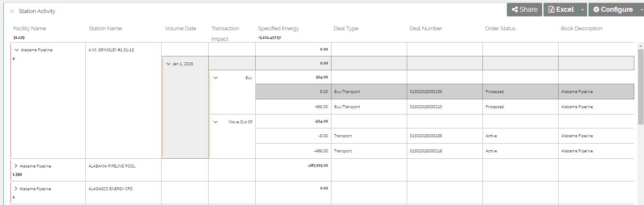644x205 pixels.
Task: Click the Station Activity panel arrow icon
Action: pos(12,11)
